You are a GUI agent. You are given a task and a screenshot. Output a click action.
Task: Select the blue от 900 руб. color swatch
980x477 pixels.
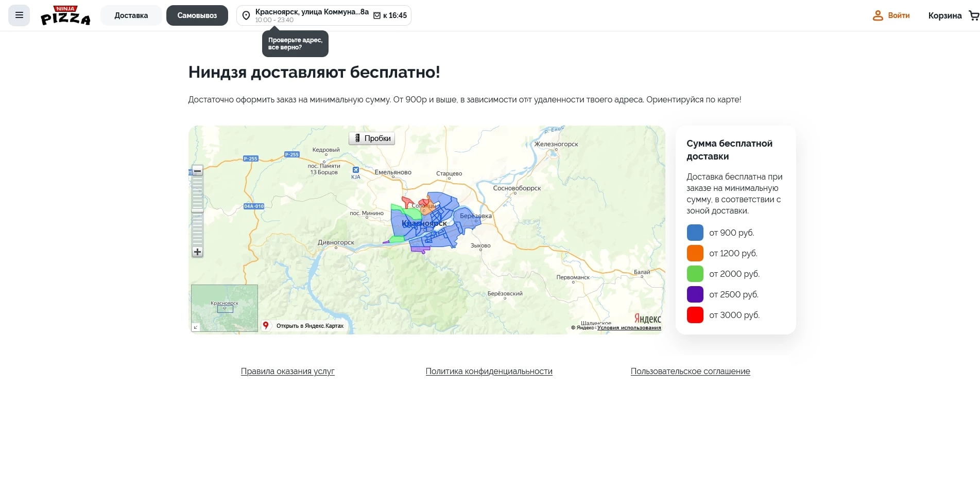click(x=695, y=233)
